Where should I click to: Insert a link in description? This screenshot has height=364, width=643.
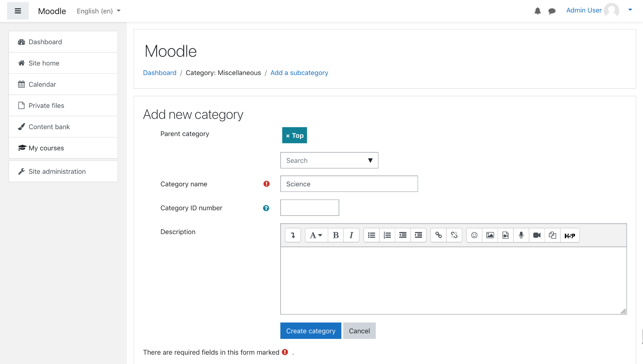(x=438, y=235)
